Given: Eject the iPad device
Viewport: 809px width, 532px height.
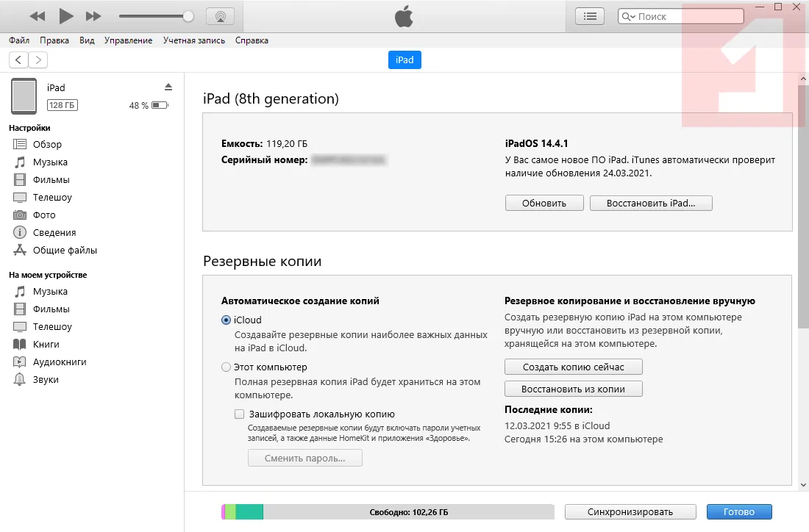Looking at the screenshot, I should [x=168, y=87].
